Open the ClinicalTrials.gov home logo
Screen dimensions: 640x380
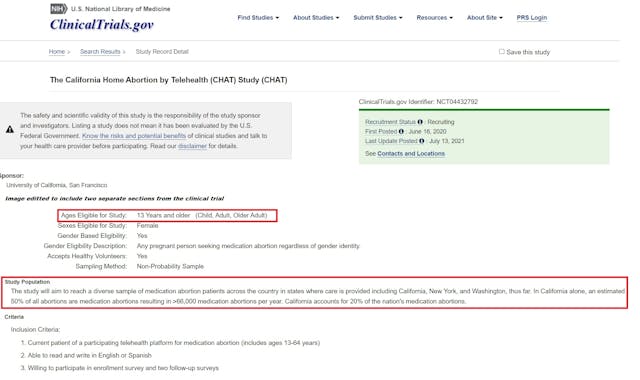pyautogui.click(x=102, y=24)
